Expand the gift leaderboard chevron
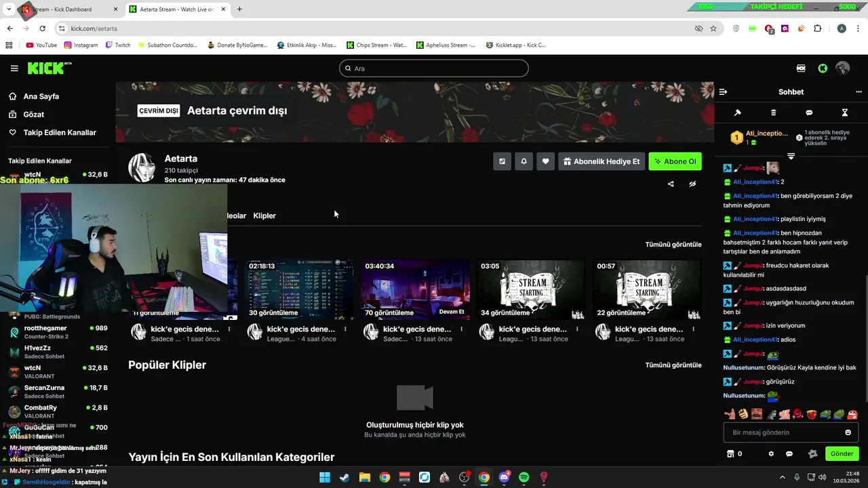Screen dimensions: 868x488 point(791,157)
